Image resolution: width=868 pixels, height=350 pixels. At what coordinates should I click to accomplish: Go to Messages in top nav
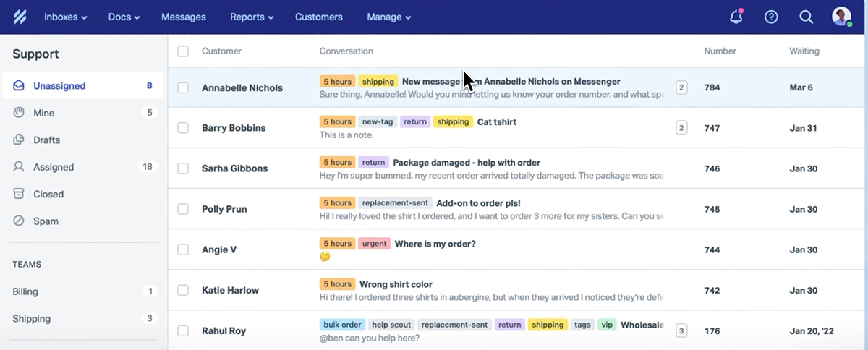click(184, 17)
